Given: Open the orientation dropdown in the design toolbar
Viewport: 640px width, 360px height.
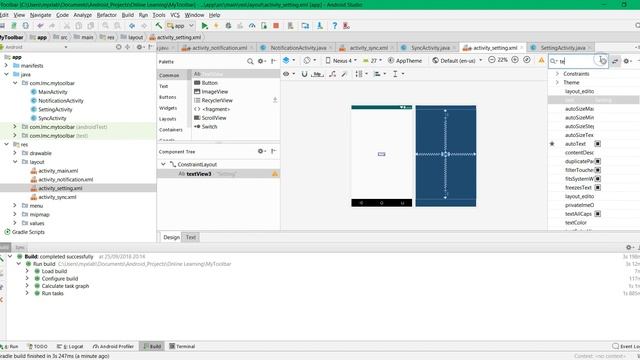Looking at the screenshot, I should click(x=310, y=60).
